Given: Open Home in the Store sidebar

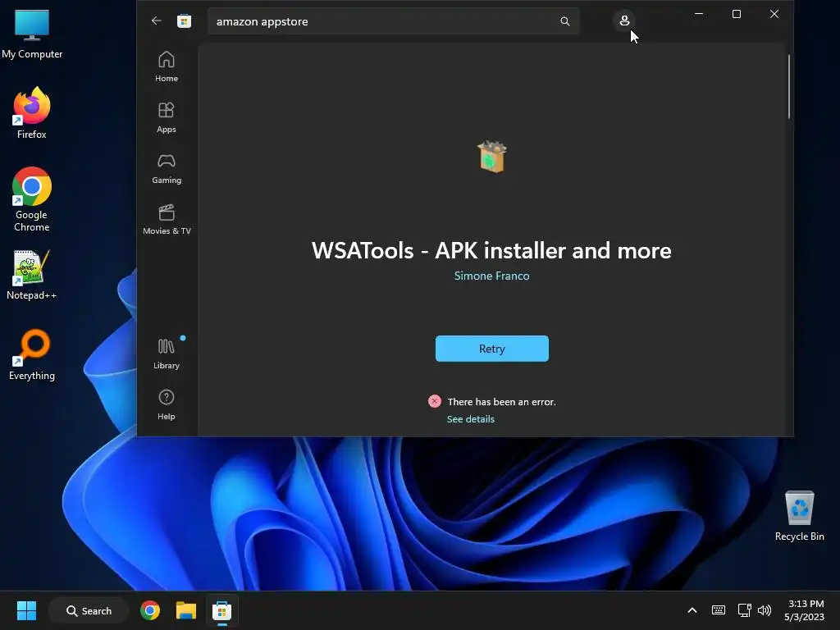Looking at the screenshot, I should (x=167, y=66).
